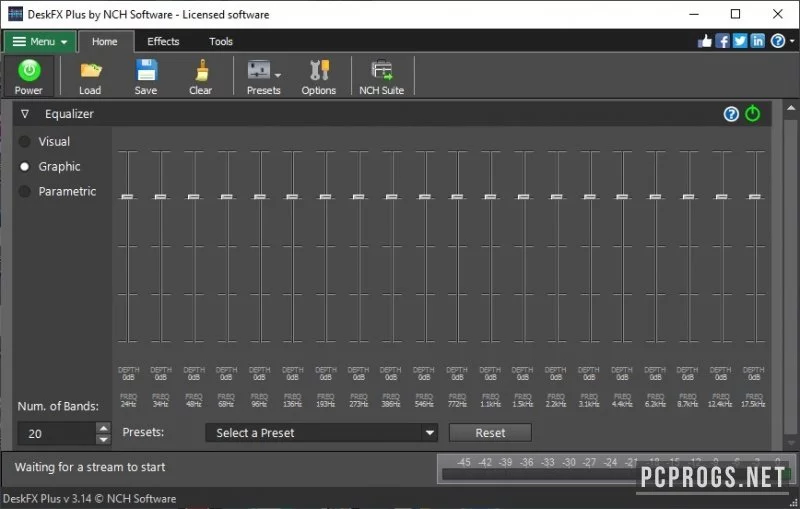Click the LinkedIn share icon
Screen dimensions: 800x509
tap(758, 41)
